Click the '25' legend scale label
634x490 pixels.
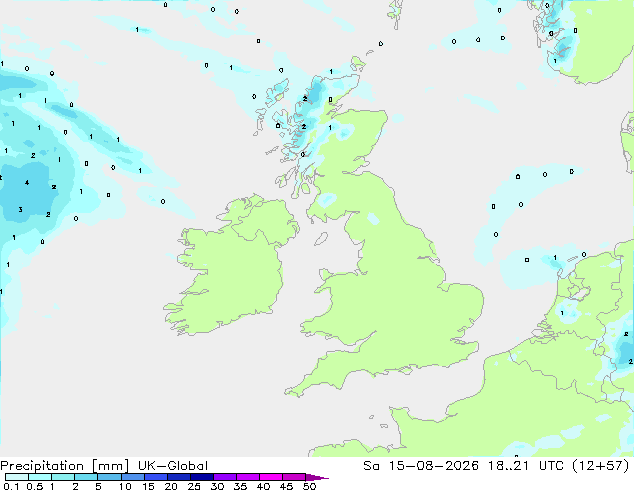[194, 486]
